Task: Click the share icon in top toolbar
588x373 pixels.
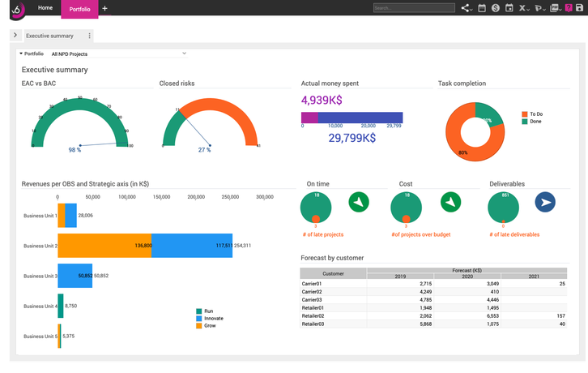Action: coord(467,8)
